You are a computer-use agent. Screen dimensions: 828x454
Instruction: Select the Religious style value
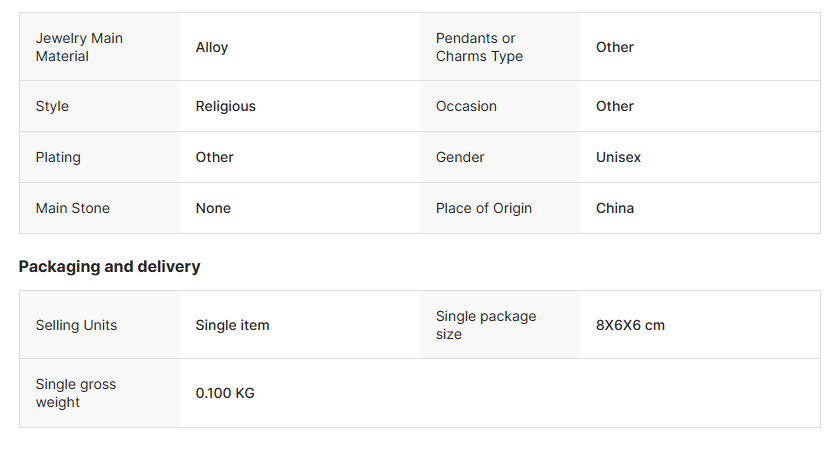(x=225, y=106)
